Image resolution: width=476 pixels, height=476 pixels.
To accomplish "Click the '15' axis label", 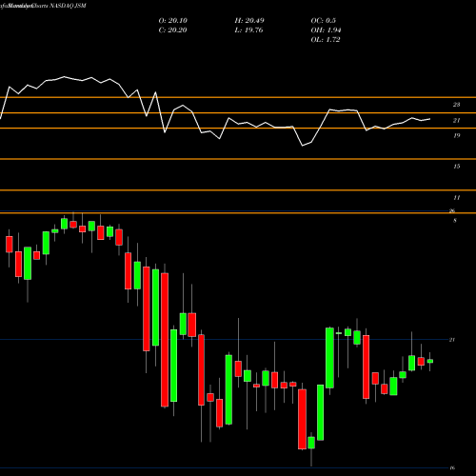I will (456, 167).
